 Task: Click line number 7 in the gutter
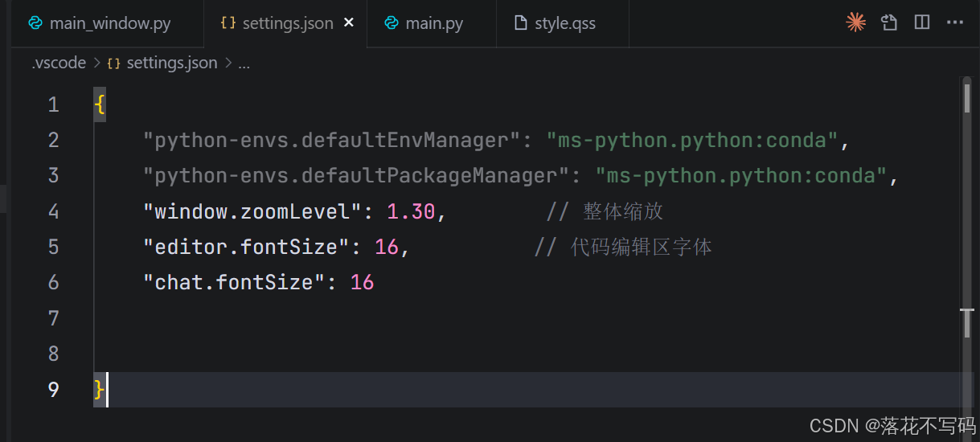tap(53, 318)
